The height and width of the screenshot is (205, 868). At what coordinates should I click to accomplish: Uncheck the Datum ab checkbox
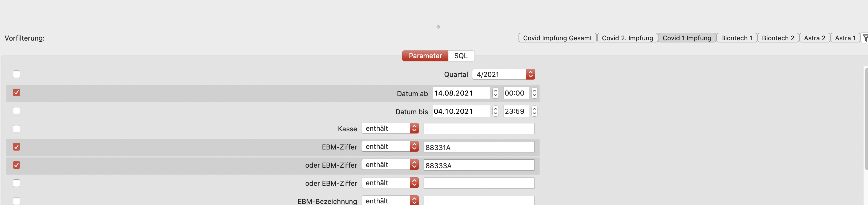[17, 92]
